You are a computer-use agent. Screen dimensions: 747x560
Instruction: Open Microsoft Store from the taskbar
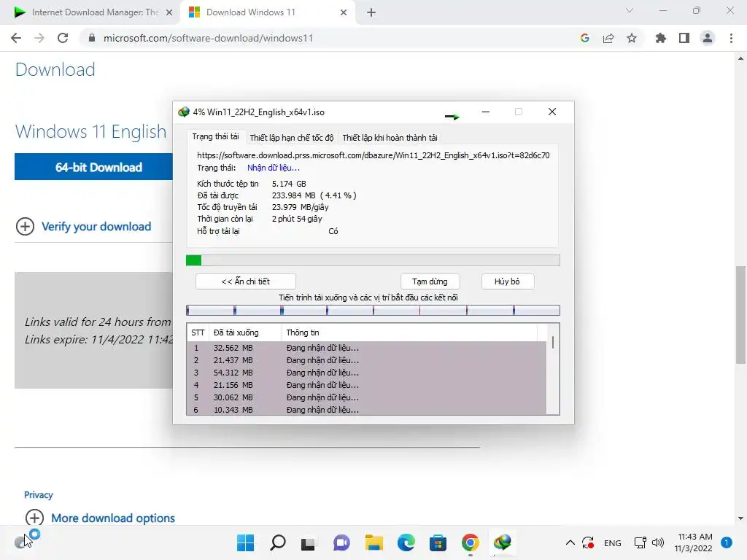pos(438,542)
